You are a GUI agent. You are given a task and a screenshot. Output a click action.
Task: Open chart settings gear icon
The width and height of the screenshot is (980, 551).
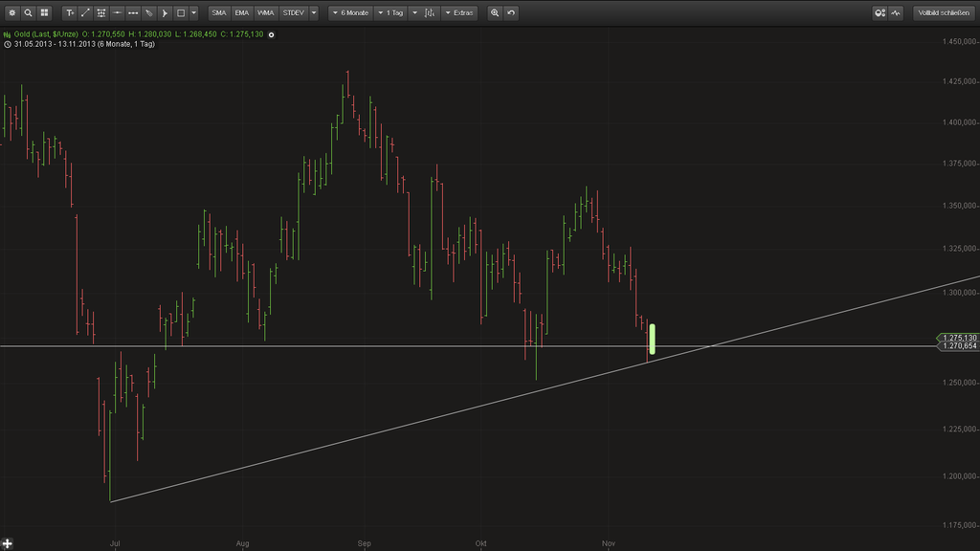11,12
